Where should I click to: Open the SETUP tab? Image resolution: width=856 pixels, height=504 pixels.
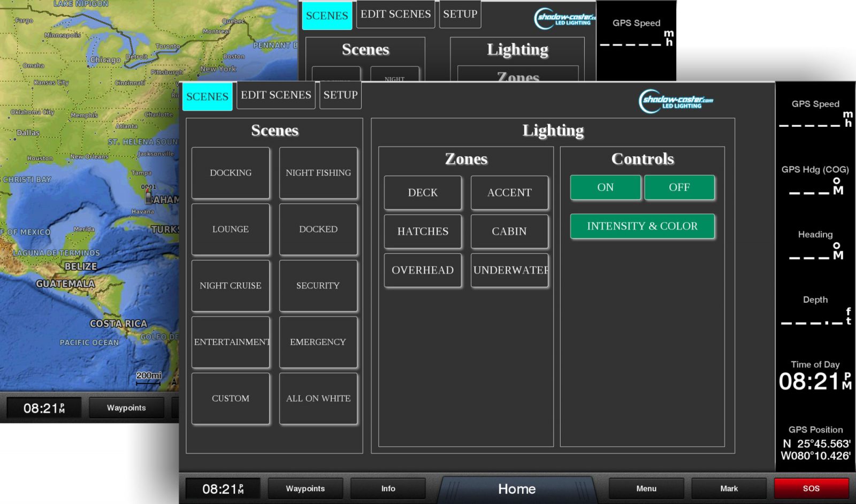tap(340, 95)
